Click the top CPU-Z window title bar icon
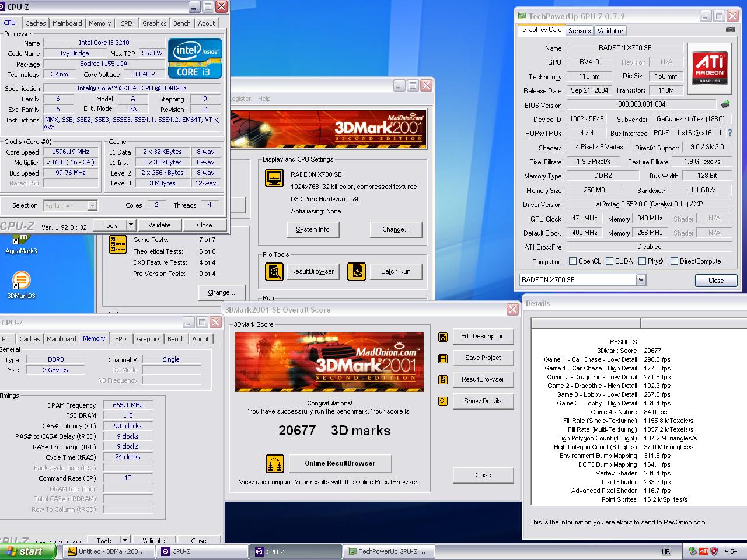 coord(3,7)
